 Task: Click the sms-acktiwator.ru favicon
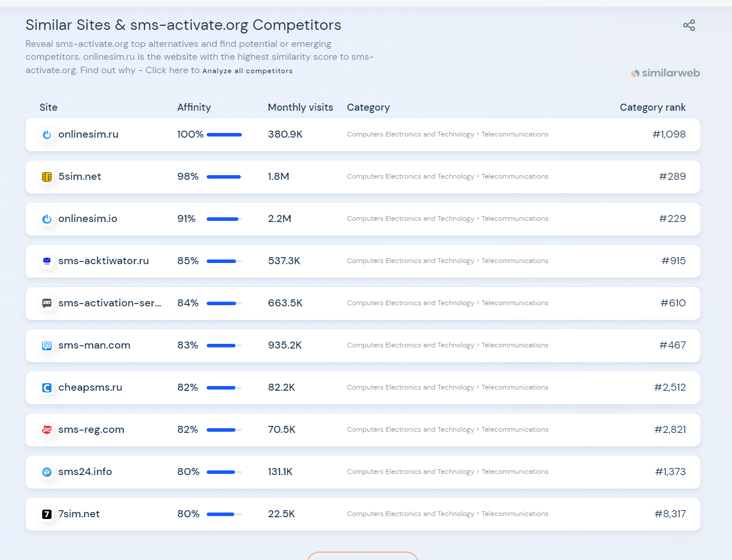(47, 261)
